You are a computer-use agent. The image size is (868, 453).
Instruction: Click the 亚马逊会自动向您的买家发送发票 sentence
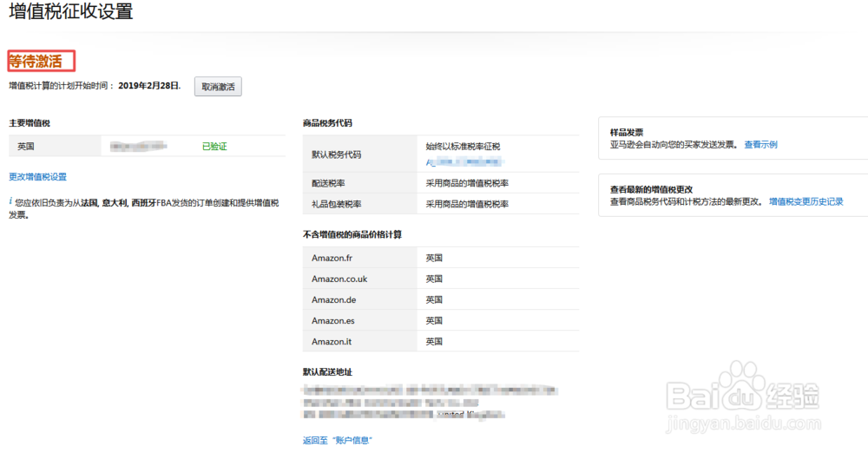pos(674,145)
